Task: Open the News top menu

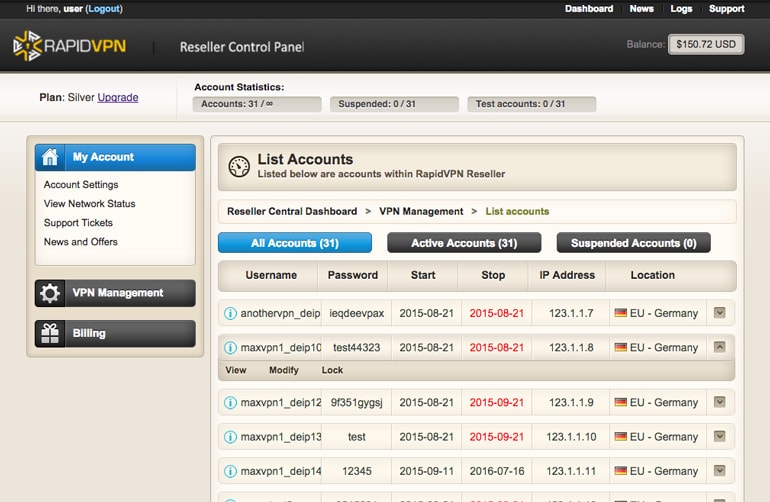Action: point(641,9)
